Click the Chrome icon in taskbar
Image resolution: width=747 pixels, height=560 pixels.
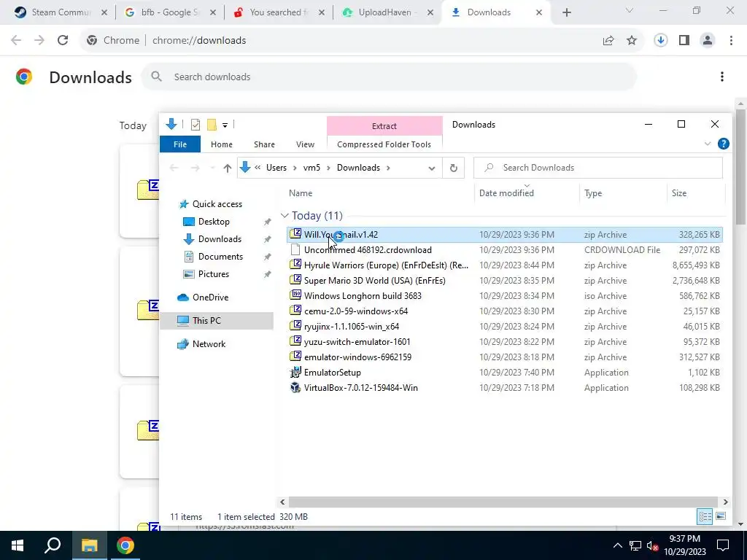click(125, 545)
